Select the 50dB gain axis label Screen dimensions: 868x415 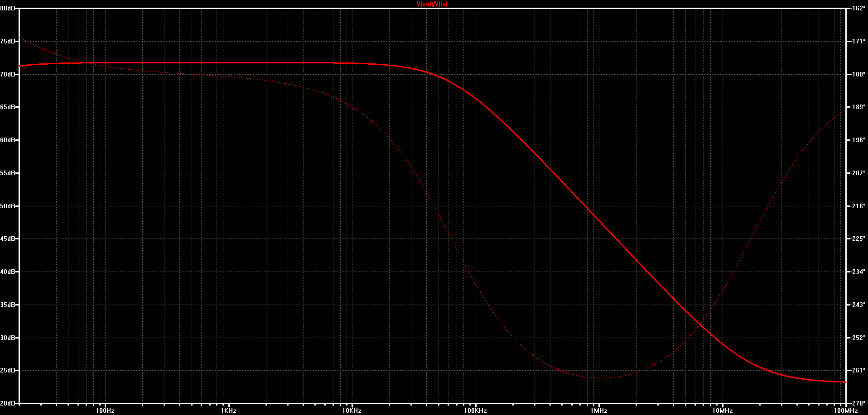point(7,206)
